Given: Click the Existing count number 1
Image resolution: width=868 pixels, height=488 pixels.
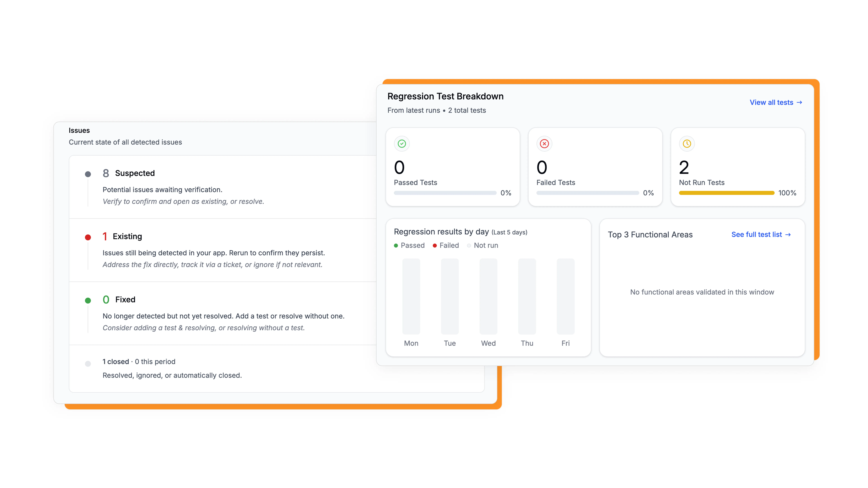Looking at the screenshot, I should pyautogui.click(x=105, y=236).
